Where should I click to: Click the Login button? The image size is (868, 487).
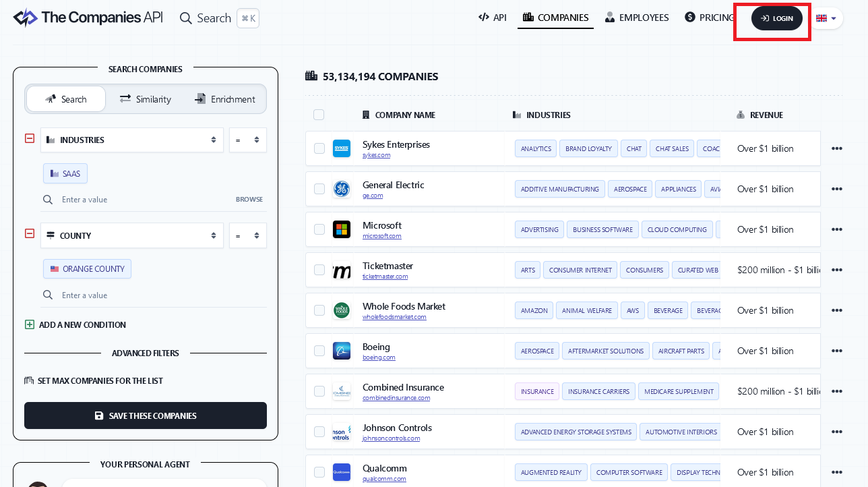(x=777, y=18)
